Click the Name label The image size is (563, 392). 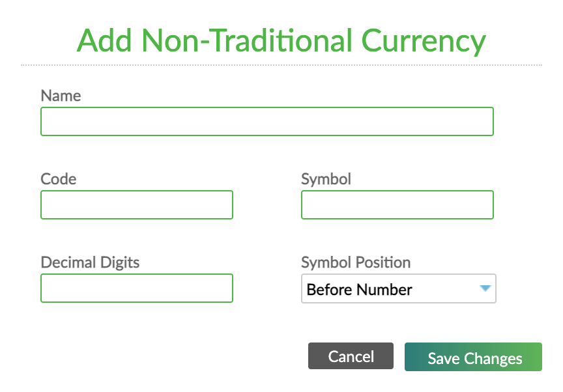tap(61, 96)
